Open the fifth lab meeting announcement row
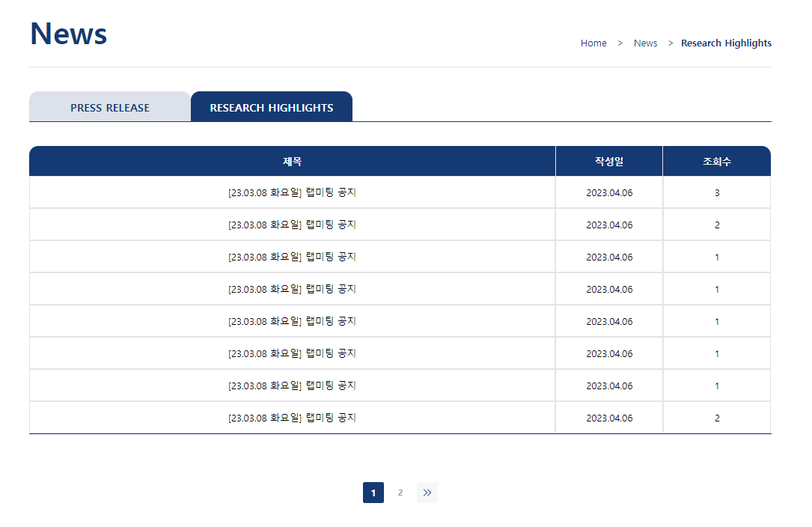Viewport: 812px width, 527px height. coord(292,321)
